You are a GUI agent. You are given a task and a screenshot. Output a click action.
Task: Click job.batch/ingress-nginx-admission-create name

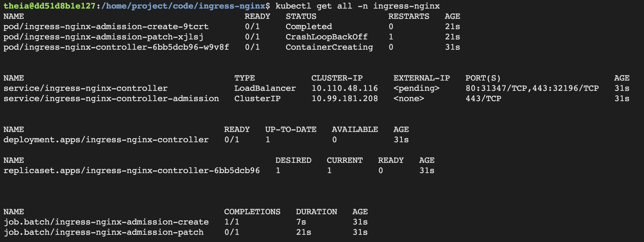coord(106,222)
